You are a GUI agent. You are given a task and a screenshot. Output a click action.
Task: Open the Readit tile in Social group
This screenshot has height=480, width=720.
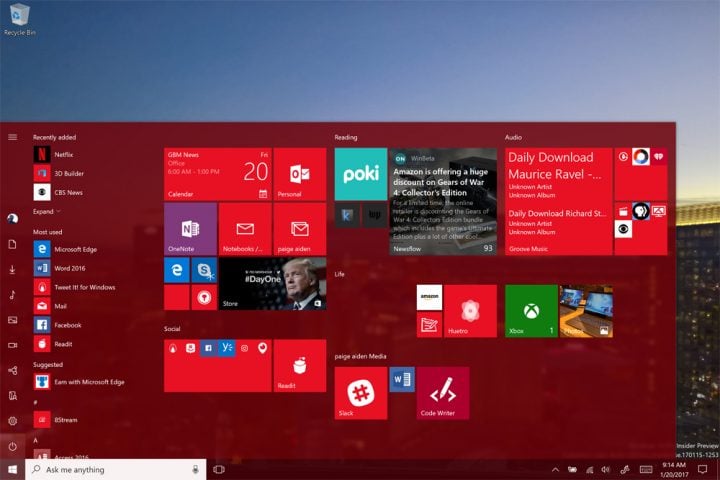pos(299,366)
